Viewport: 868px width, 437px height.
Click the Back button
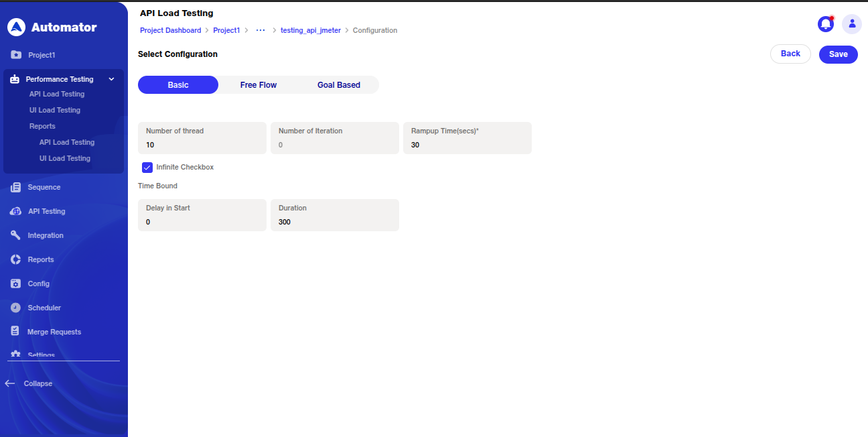point(790,54)
